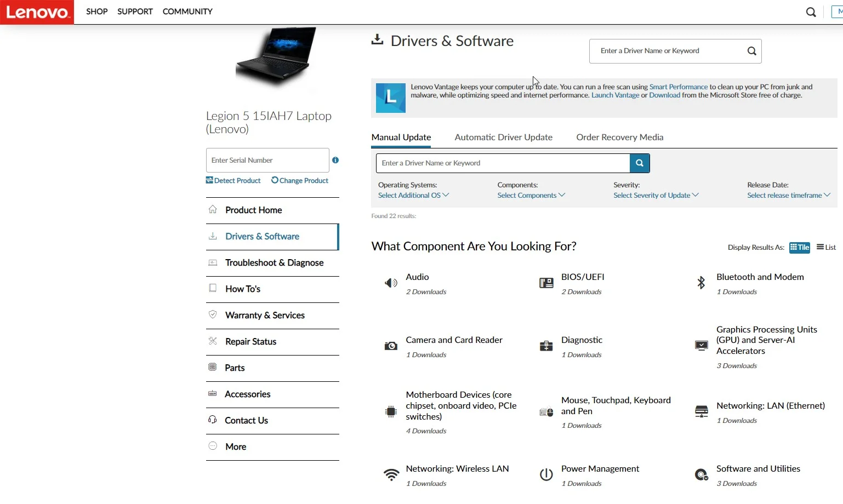Open Audio component title
Image resolution: width=843 pixels, height=504 pixels.
(417, 277)
